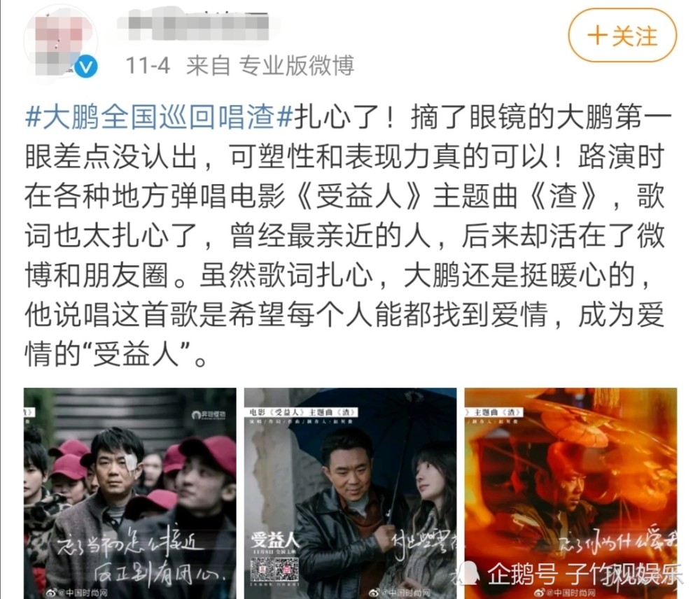The height and width of the screenshot is (599, 700).
Task: Tap the 企鹅号 子竹观娱乐 watermark text
Action: (x=584, y=573)
